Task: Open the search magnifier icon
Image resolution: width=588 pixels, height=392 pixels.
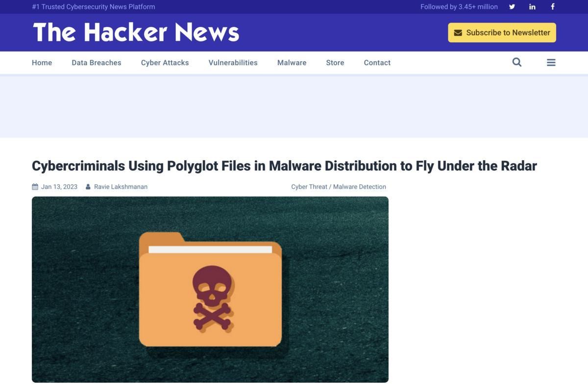Action: click(517, 62)
